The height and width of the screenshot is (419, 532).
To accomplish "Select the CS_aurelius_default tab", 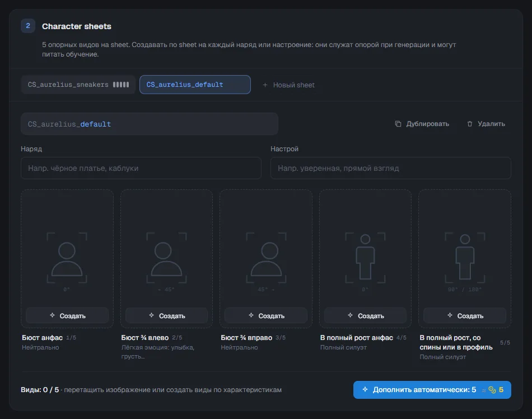I will pyautogui.click(x=195, y=85).
